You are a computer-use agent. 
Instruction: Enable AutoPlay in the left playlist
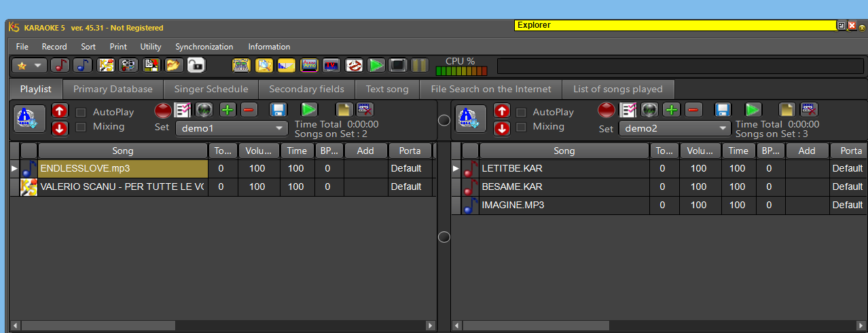click(81, 113)
